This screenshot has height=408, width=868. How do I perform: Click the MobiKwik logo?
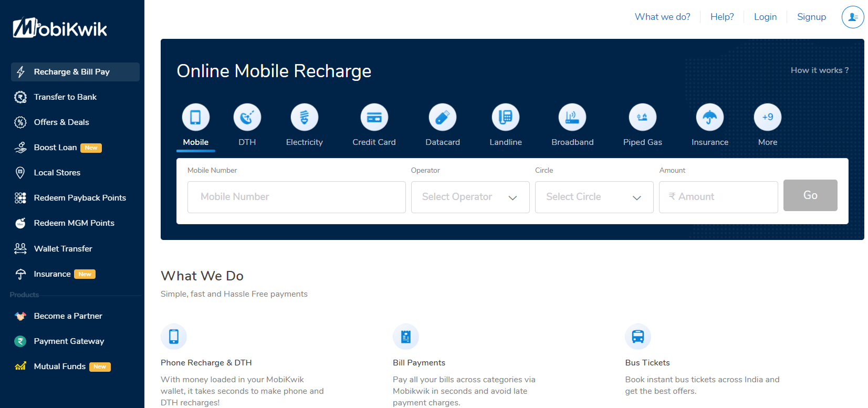click(60, 28)
